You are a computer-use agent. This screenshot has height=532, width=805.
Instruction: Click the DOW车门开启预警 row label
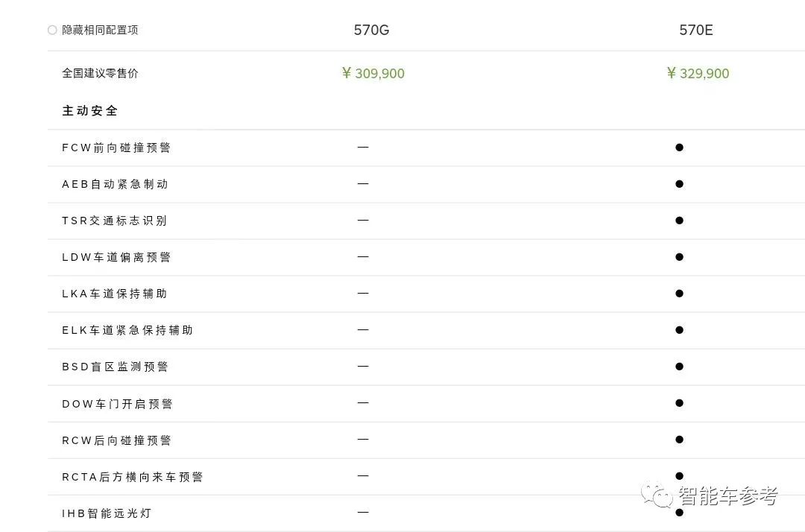pyautogui.click(x=117, y=404)
